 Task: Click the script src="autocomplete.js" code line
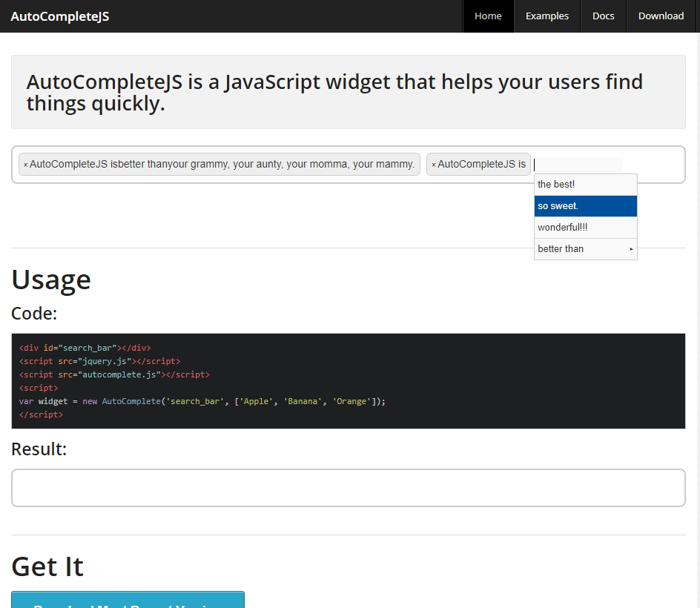[x=114, y=374]
